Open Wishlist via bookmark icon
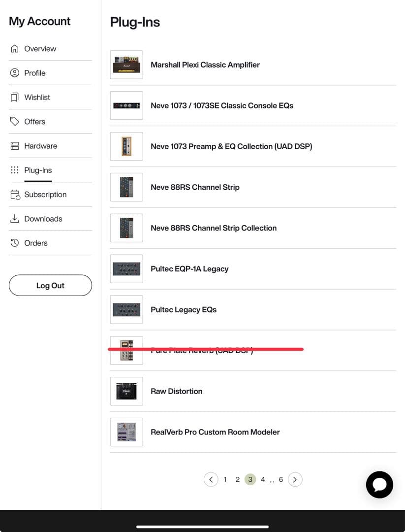 pyautogui.click(x=15, y=97)
